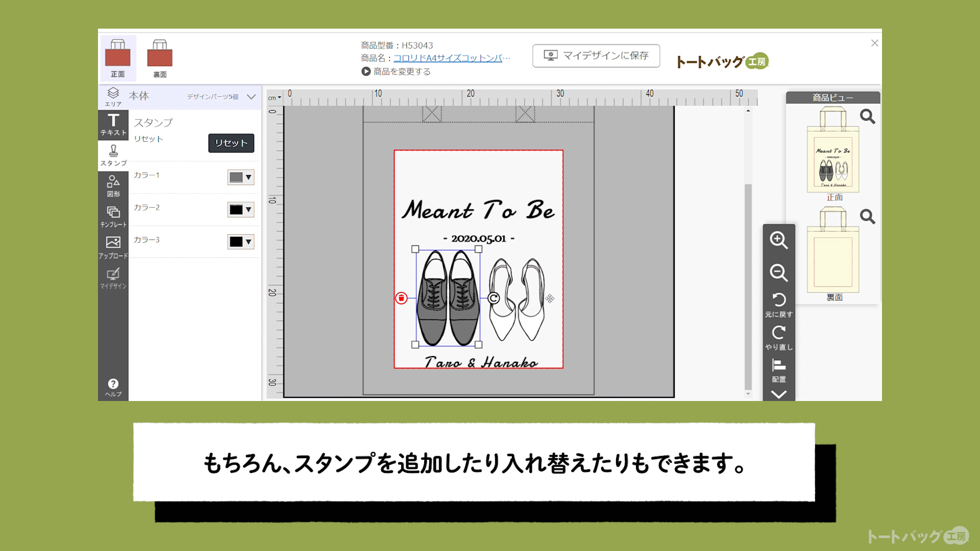Viewport: 980px width, 551px height.
Task: Click the トートバッグ工房 logo
Action: (x=722, y=61)
